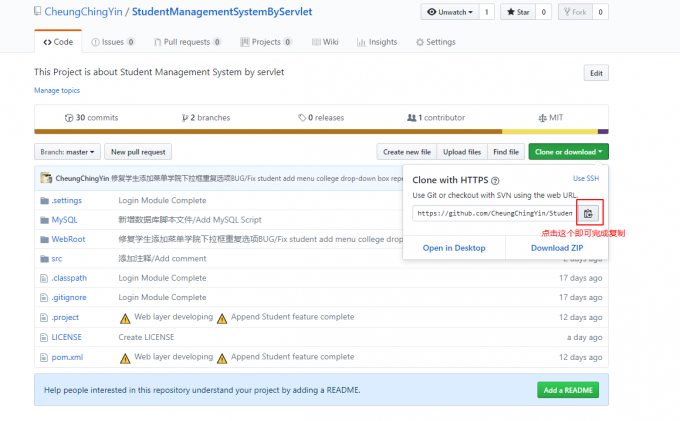Click file icon of .project row
The height and width of the screenshot is (421, 680).
pyautogui.click(x=44, y=318)
